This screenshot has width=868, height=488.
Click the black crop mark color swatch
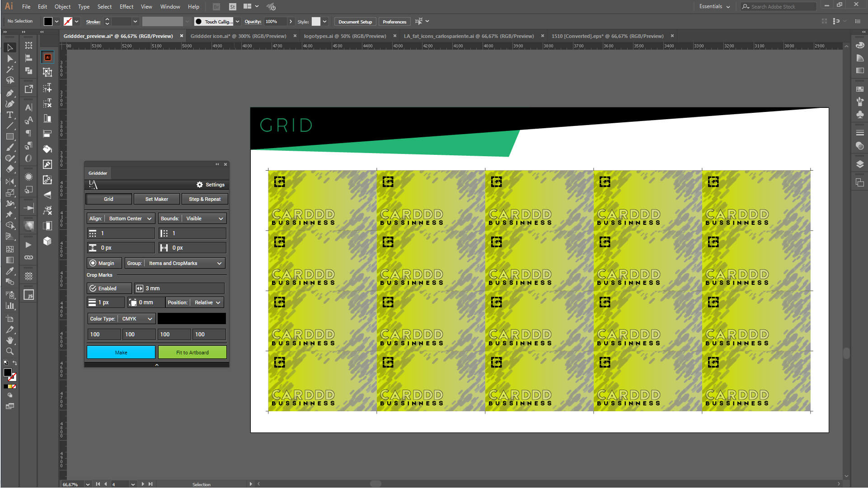click(x=192, y=318)
